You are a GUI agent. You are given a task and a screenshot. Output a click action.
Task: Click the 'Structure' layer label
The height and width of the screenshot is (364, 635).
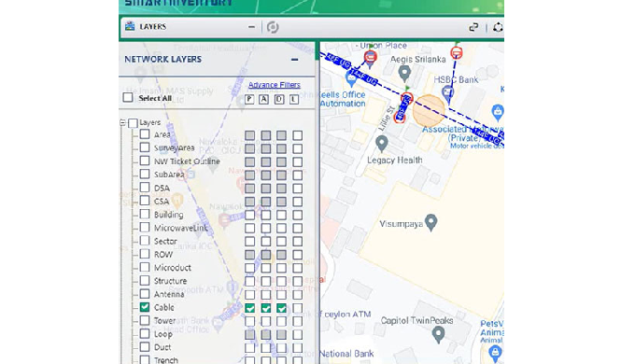pyautogui.click(x=171, y=281)
